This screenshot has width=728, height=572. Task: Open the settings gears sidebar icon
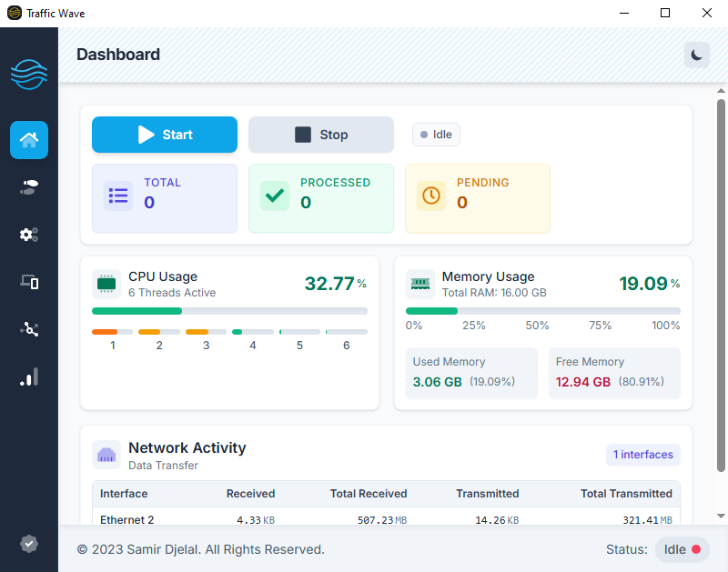click(29, 235)
